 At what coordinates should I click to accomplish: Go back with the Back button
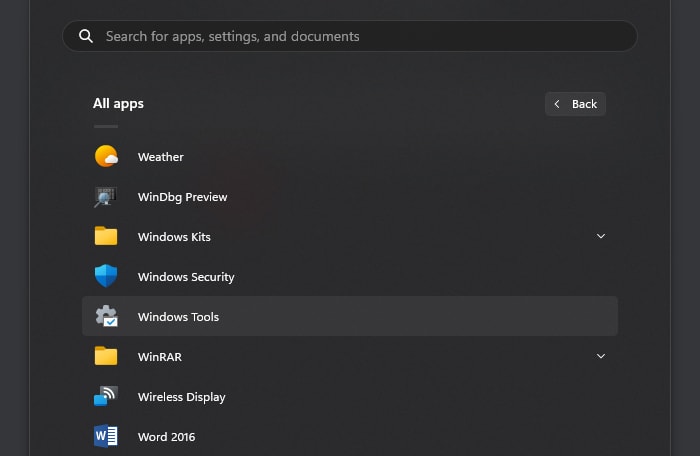tap(575, 104)
